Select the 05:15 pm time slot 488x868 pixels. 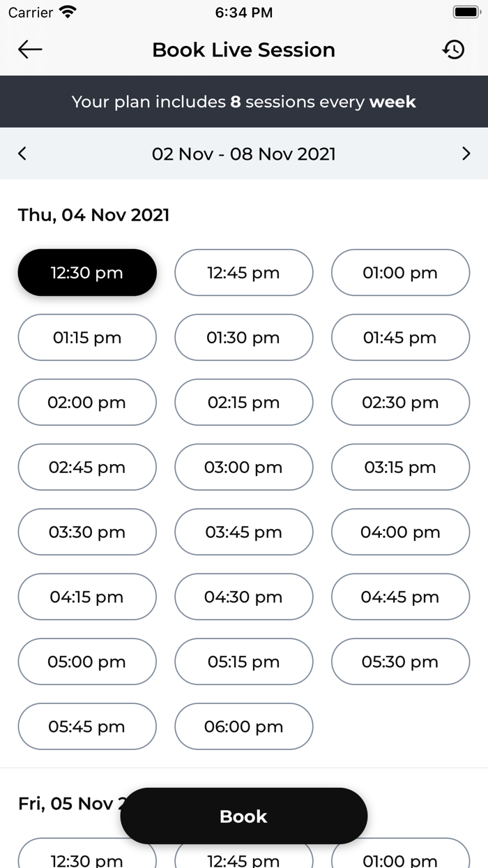[x=243, y=661]
